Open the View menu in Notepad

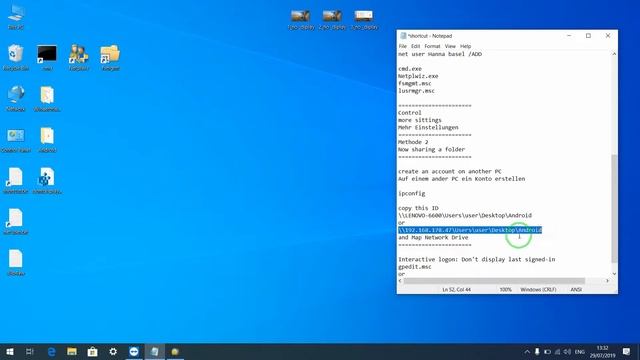pos(450,46)
